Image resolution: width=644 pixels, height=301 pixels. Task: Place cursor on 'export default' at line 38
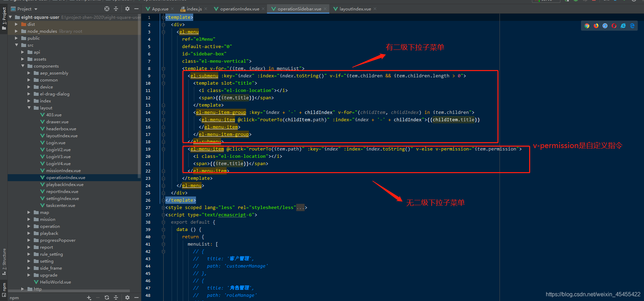[190, 222]
